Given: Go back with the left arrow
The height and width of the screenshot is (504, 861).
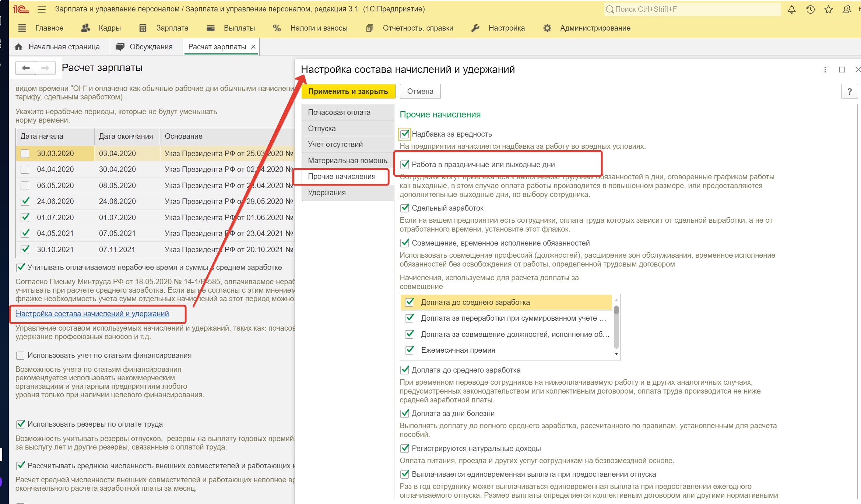Looking at the screenshot, I should pos(26,68).
